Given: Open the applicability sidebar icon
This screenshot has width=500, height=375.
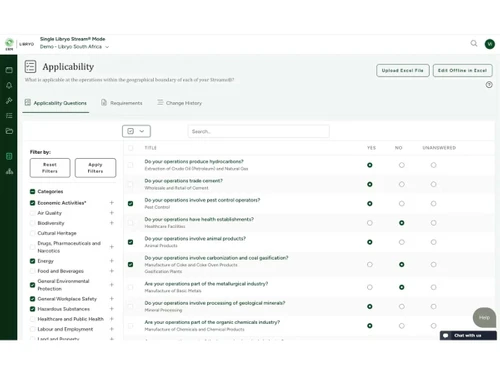Looking at the screenshot, I should (x=9, y=156).
